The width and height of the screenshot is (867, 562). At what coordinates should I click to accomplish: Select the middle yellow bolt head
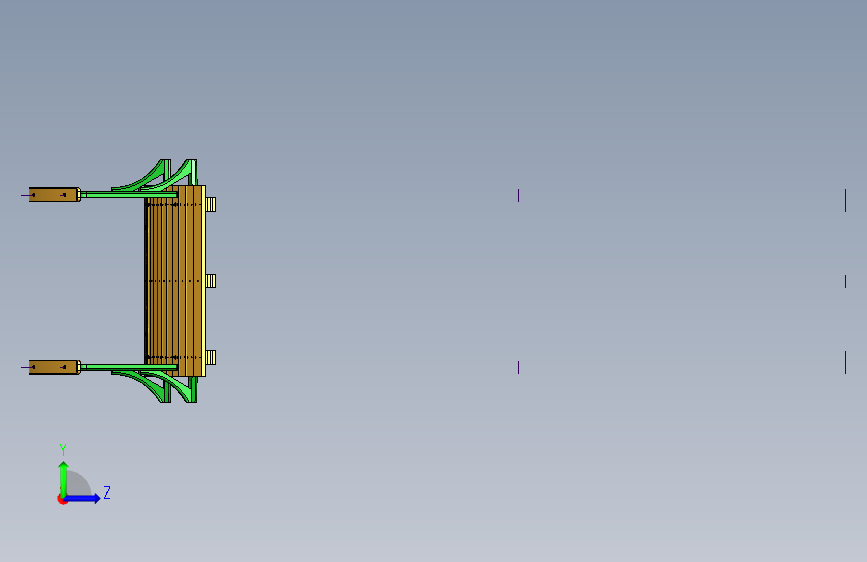point(211,281)
